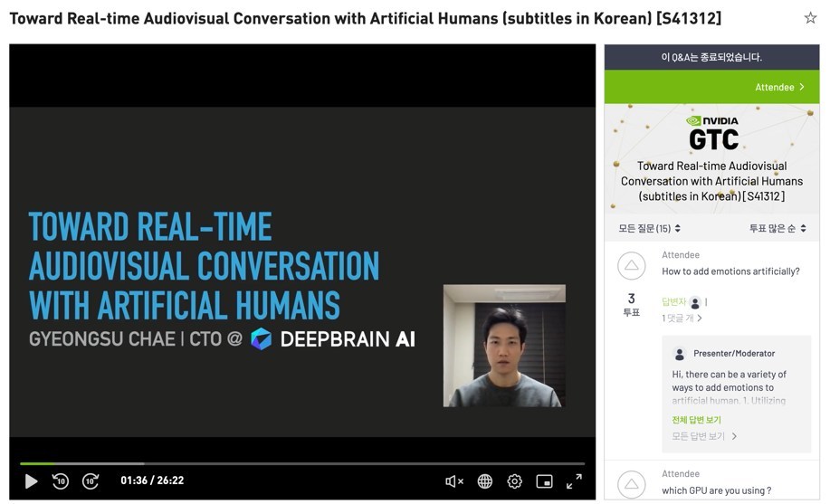Unmute the video audio

(454, 481)
